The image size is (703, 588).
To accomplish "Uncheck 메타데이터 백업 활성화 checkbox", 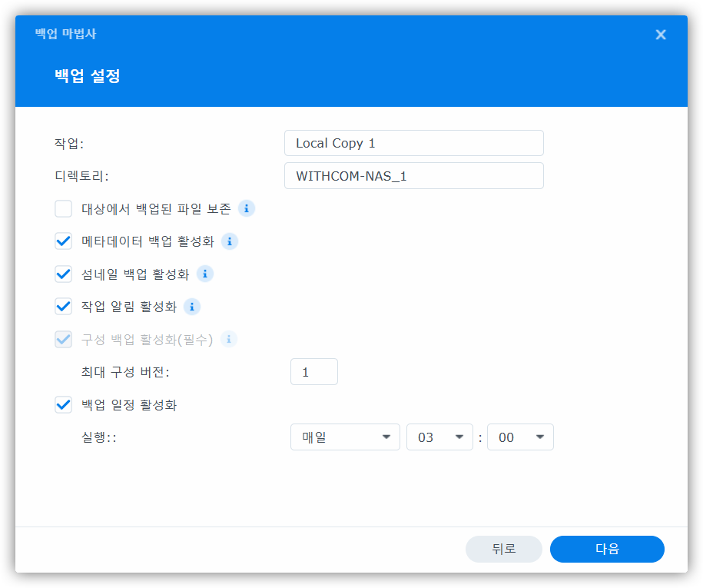I will [64, 241].
